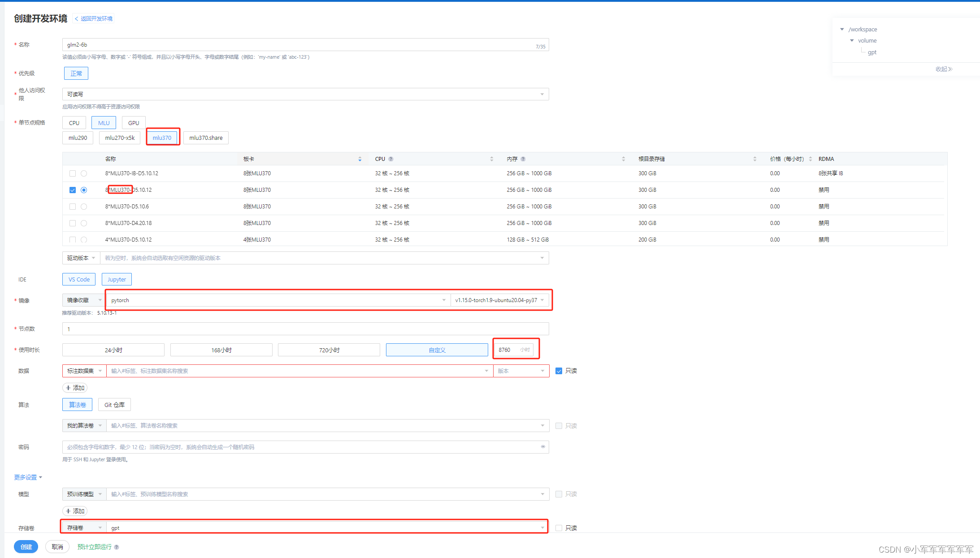Screen dimensions: 980x558
Task: Sort table by 内存 column arrows
Action: (x=623, y=159)
